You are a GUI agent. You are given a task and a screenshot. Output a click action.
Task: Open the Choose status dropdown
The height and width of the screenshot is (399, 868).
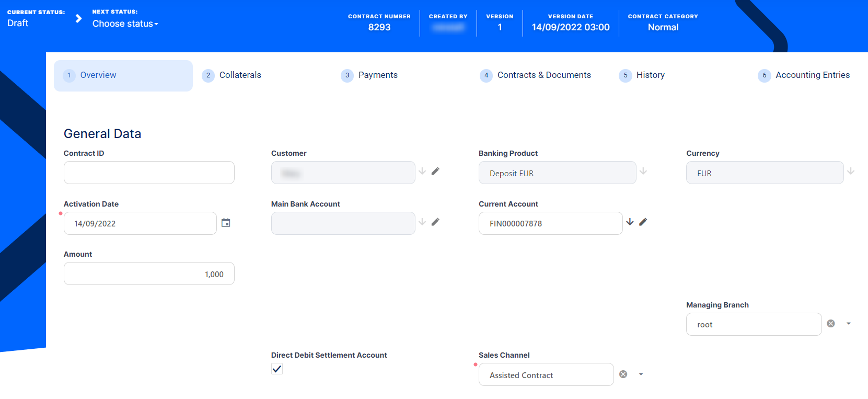point(125,24)
